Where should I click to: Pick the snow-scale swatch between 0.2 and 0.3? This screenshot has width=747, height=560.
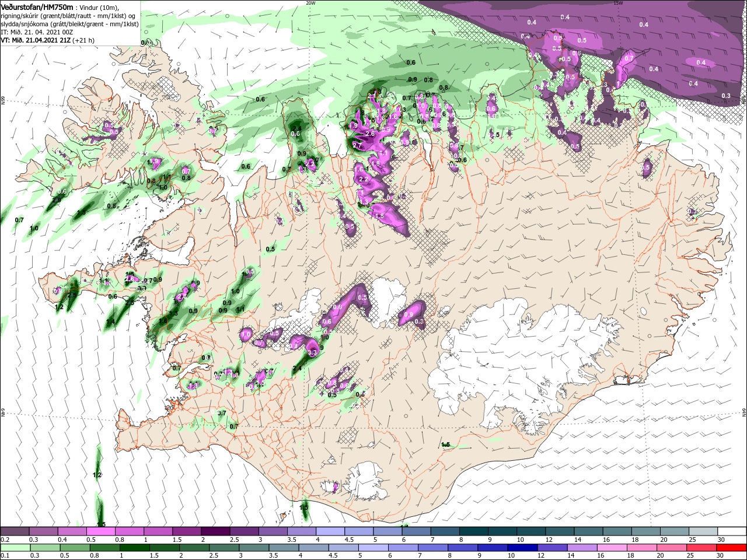click(x=15, y=531)
